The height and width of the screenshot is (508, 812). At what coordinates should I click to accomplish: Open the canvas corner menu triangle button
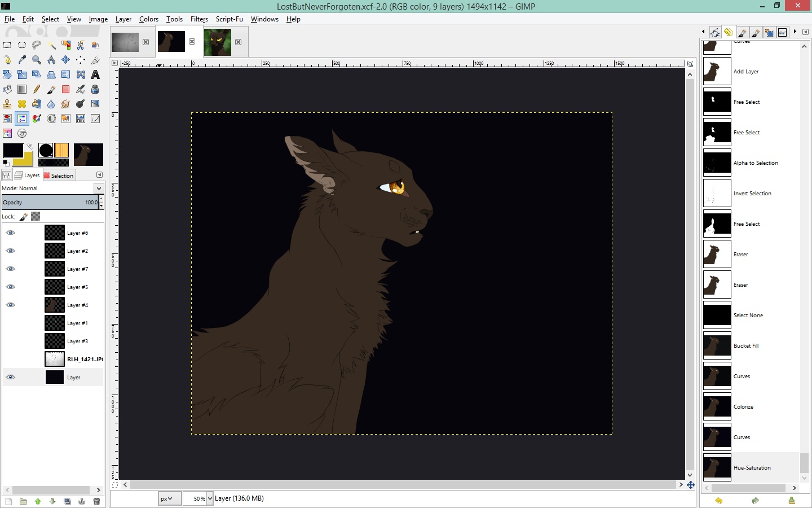(x=115, y=63)
